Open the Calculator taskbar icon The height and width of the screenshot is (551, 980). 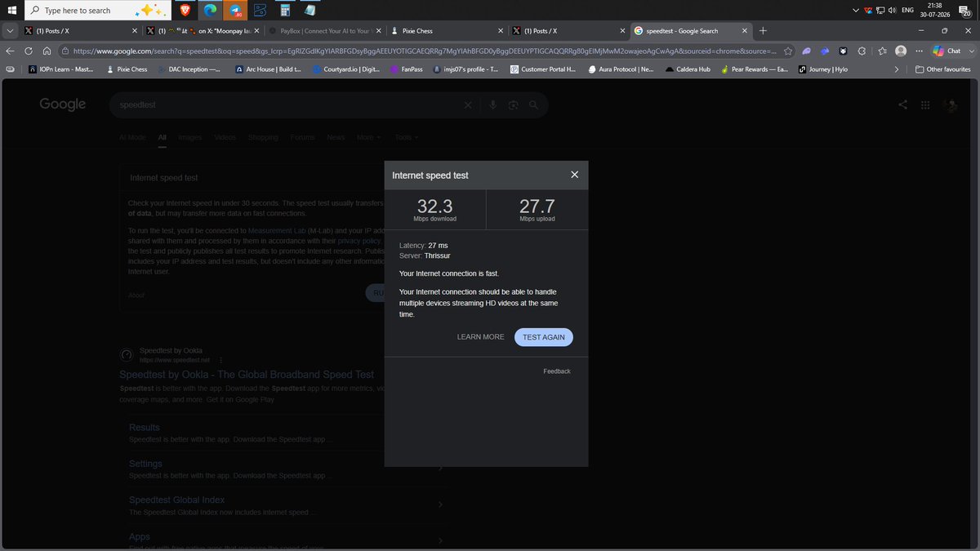(x=285, y=10)
